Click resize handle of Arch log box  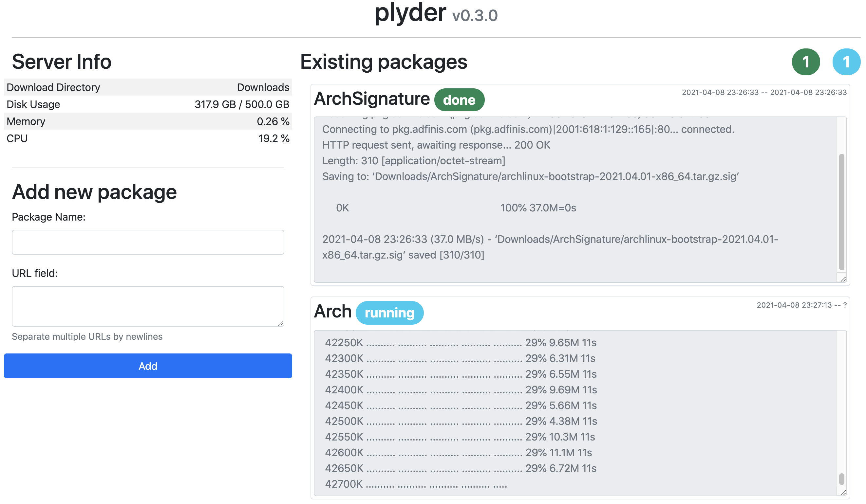pos(843,492)
